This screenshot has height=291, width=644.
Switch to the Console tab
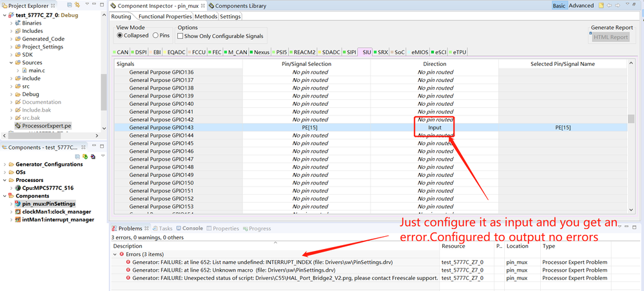(x=190, y=228)
